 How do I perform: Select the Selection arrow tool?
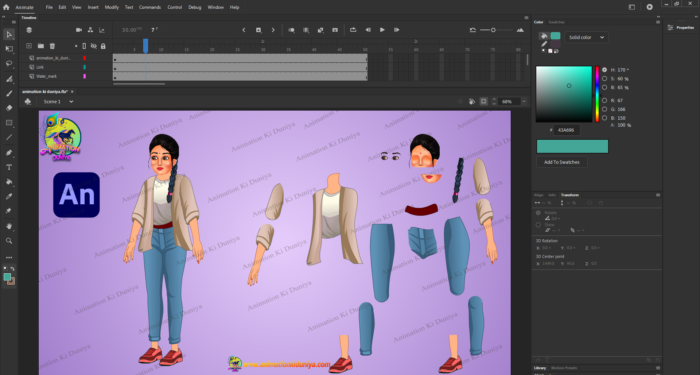(9, 34)
